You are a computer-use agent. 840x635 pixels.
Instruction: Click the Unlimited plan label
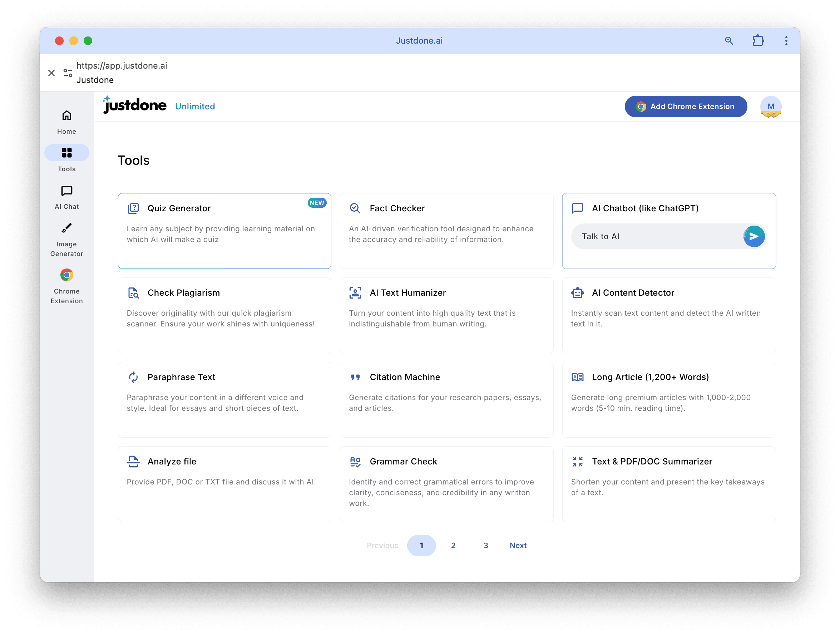pyautogui.click(x=195, y=106)
